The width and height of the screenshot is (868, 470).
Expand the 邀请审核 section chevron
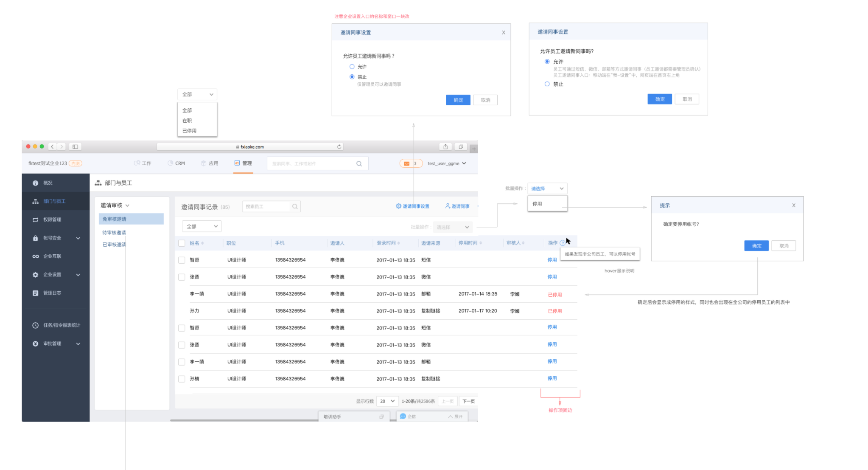click(127, 205)
